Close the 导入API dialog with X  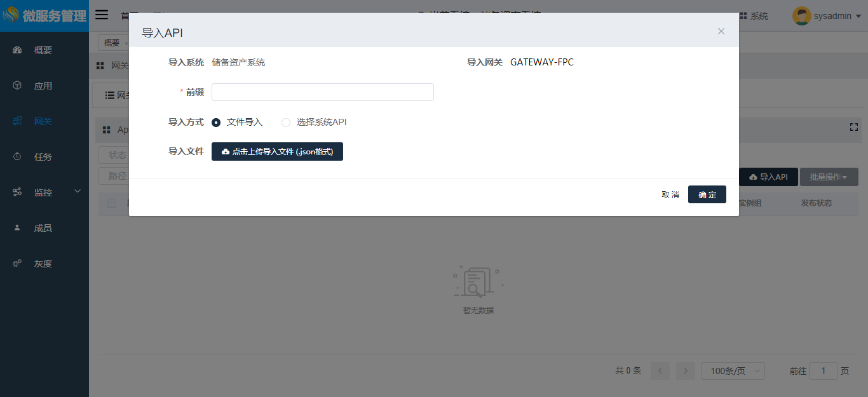click(x=721, y=31)
